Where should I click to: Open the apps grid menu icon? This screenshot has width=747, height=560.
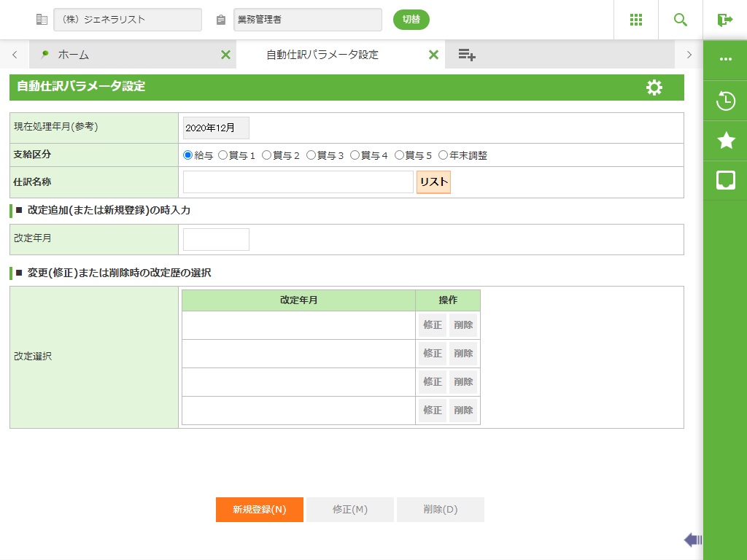coord(636,20)
